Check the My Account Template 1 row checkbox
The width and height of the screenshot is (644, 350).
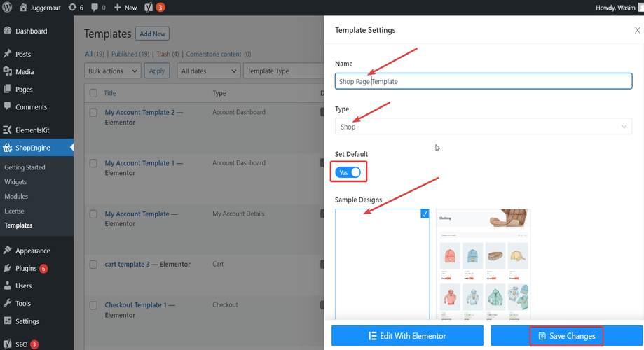[x=93, y=163]
